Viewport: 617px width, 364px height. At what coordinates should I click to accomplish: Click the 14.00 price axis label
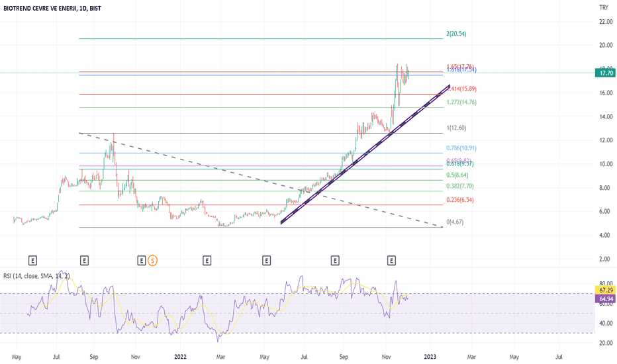coord(606,117)
